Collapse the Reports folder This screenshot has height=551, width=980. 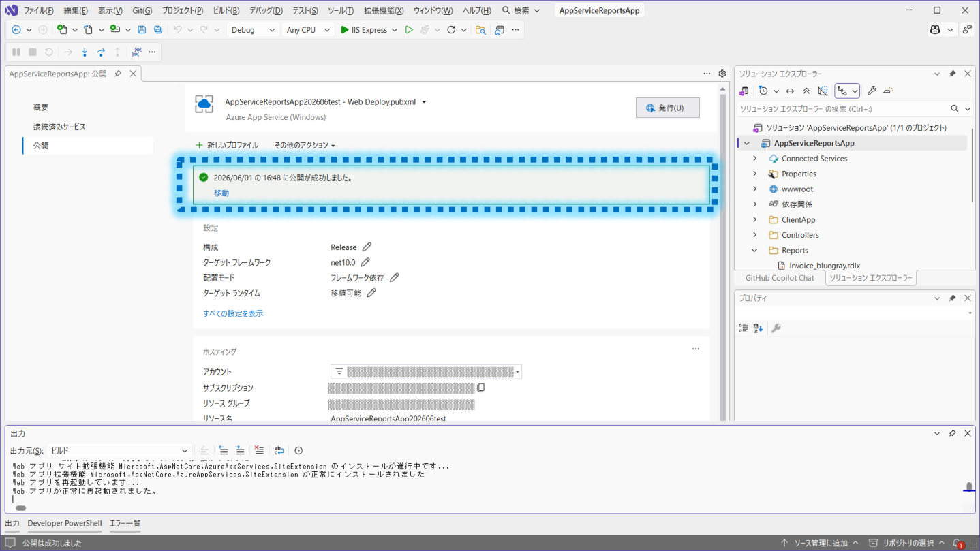click(755, 251)
